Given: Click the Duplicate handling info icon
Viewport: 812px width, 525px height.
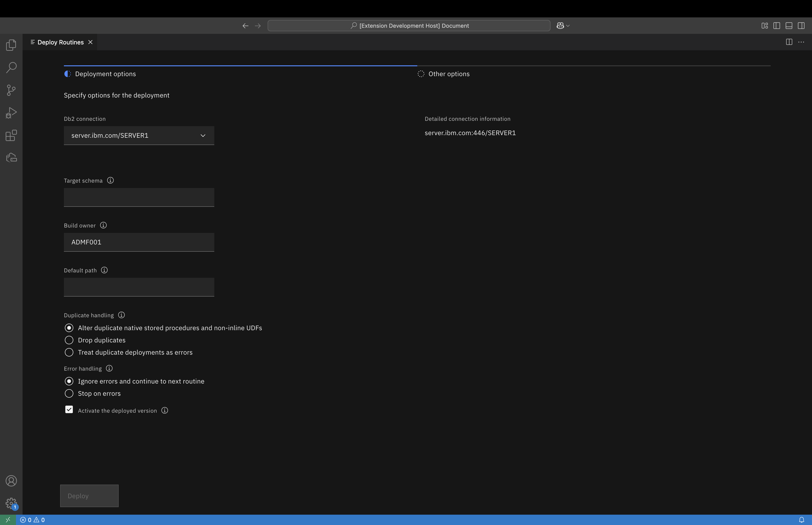Looking at the screenshot, I should click(121, 315).
